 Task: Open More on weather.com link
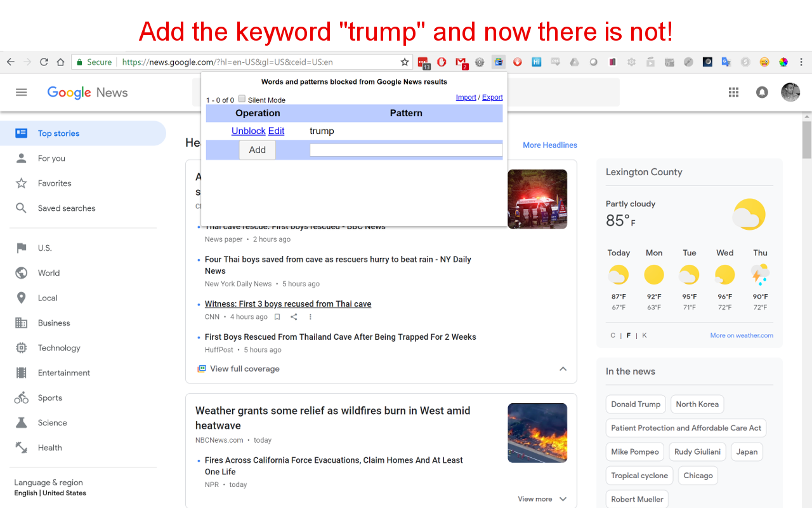tap(742, 335)
